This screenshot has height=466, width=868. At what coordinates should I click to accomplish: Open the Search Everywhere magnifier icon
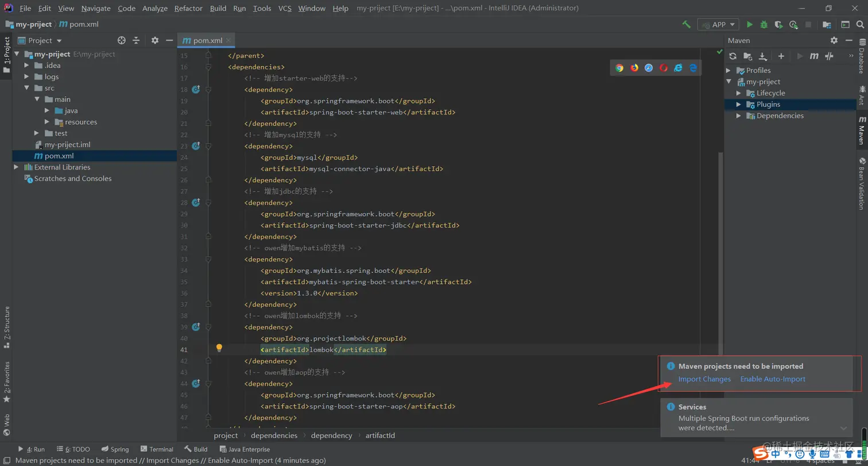[x=859, y=25]
